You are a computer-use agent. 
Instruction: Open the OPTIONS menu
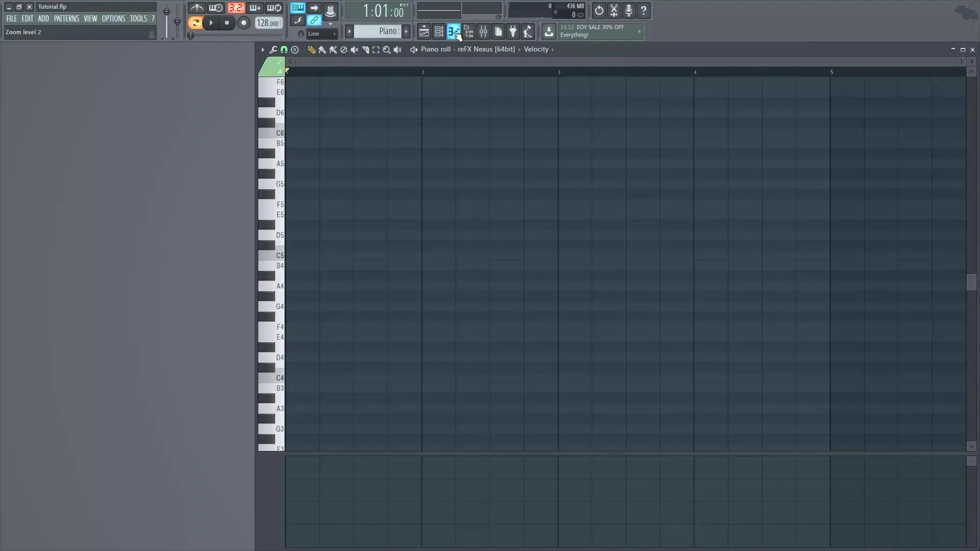tap(113, 18)
